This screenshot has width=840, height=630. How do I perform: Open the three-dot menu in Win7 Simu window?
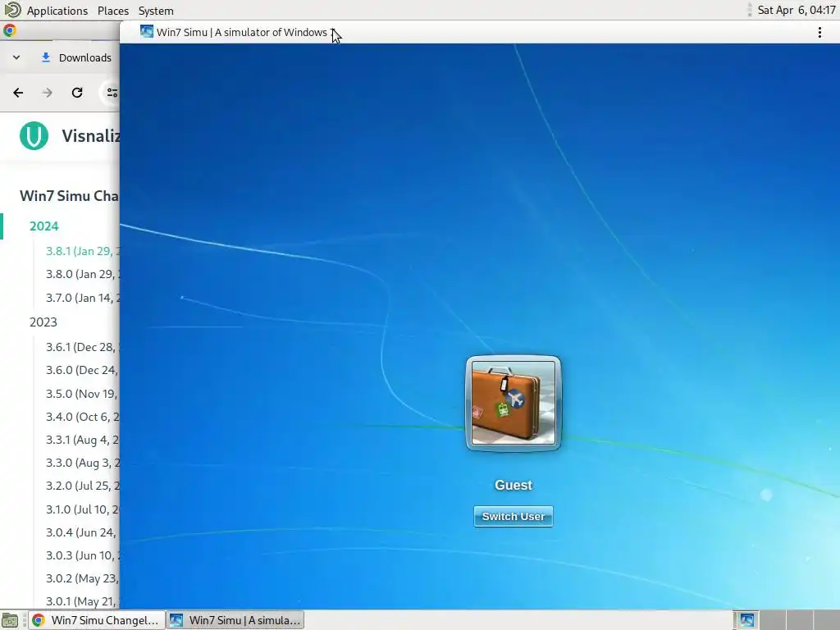(x=819, y=33)
